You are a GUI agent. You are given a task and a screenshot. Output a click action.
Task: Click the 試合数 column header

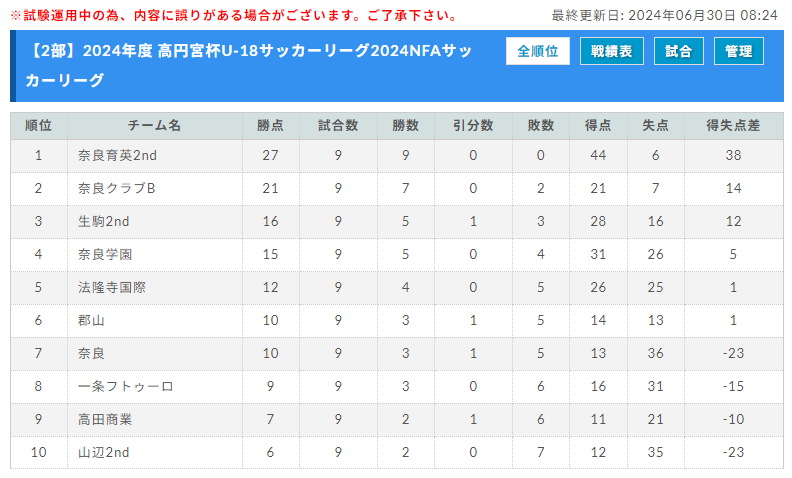(338, 126)
